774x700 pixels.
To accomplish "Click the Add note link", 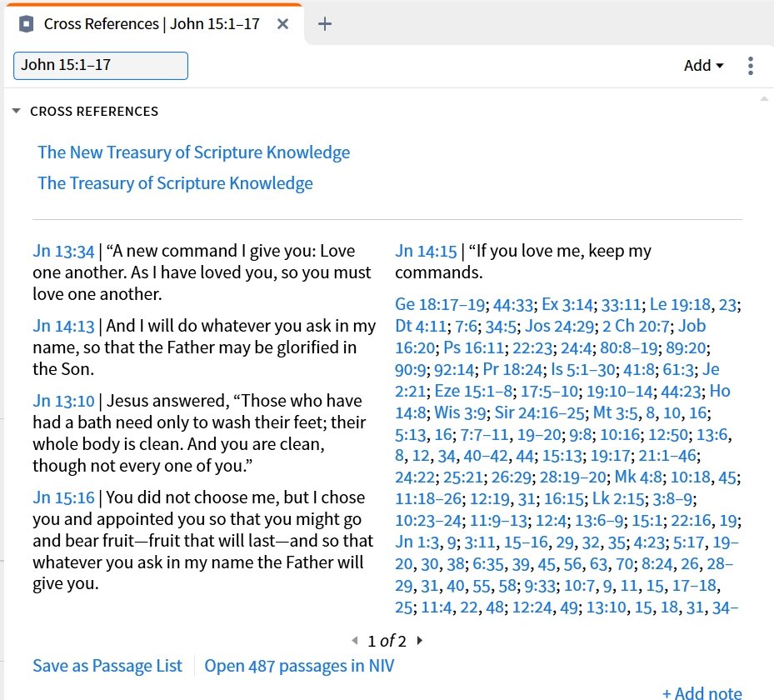I will tap(702, 692).
